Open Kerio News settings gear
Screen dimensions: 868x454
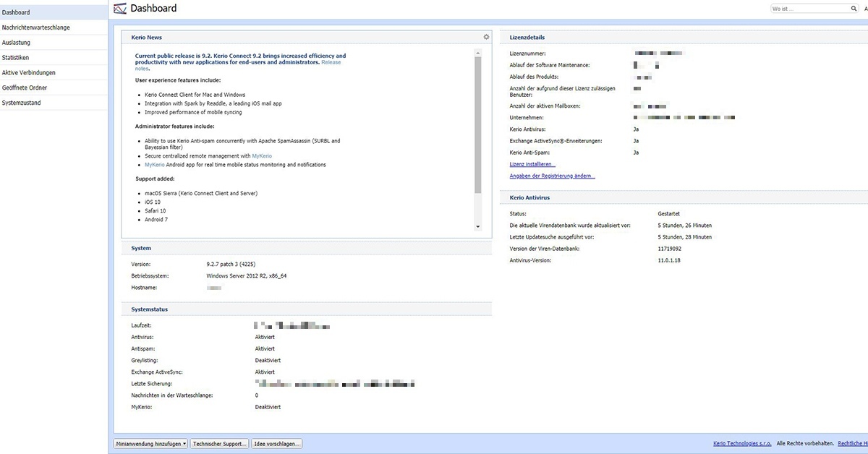click(x=487, y=37)
